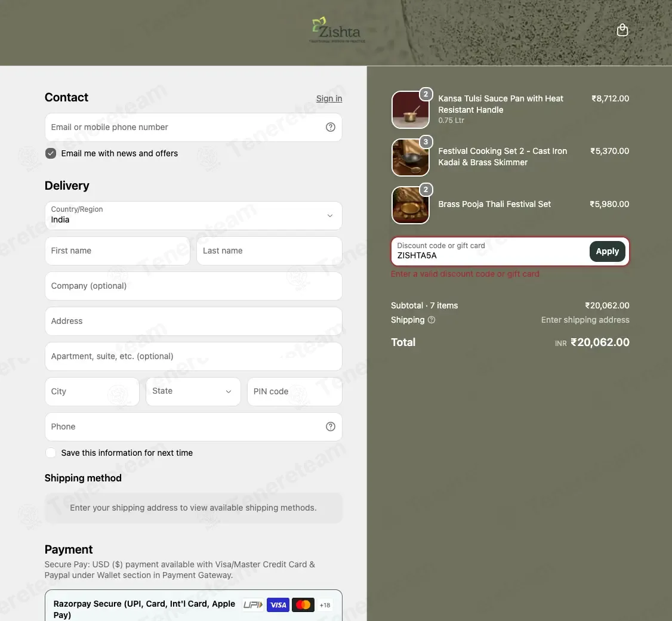Click the "Brass Pooja Thali Festival Set" name
This screenshot has height=621, width=672.
pos(494,204)
